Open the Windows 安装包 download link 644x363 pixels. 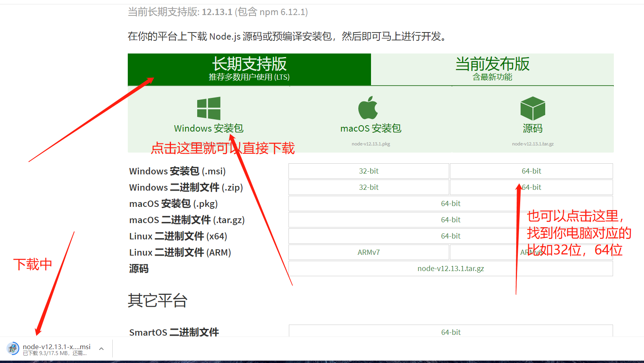coord(209,128)
